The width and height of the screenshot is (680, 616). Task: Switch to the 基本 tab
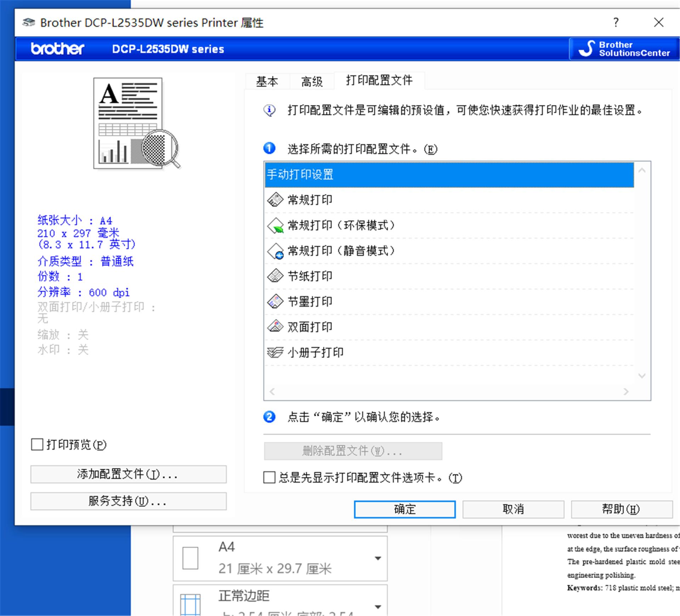pos(268,81)
